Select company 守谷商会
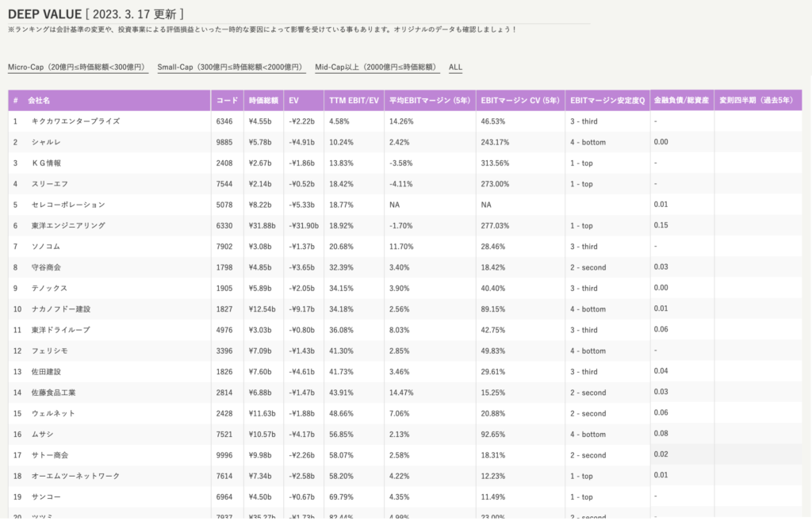Viewport: 812px width, 525px height. click(46, 267)
